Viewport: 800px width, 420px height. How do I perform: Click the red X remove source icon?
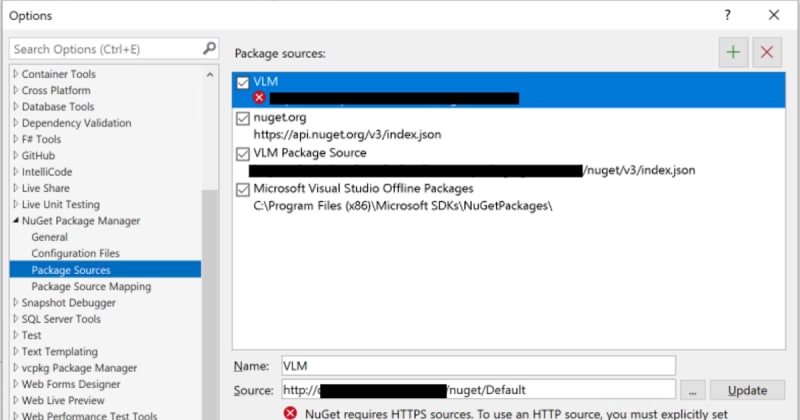(767, 53)
